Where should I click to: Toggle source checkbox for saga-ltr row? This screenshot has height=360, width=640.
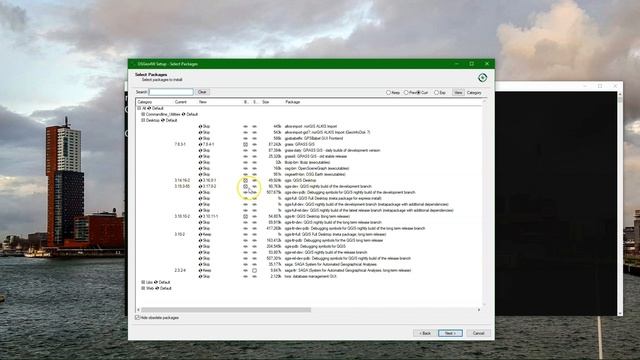tap(254, 270)
